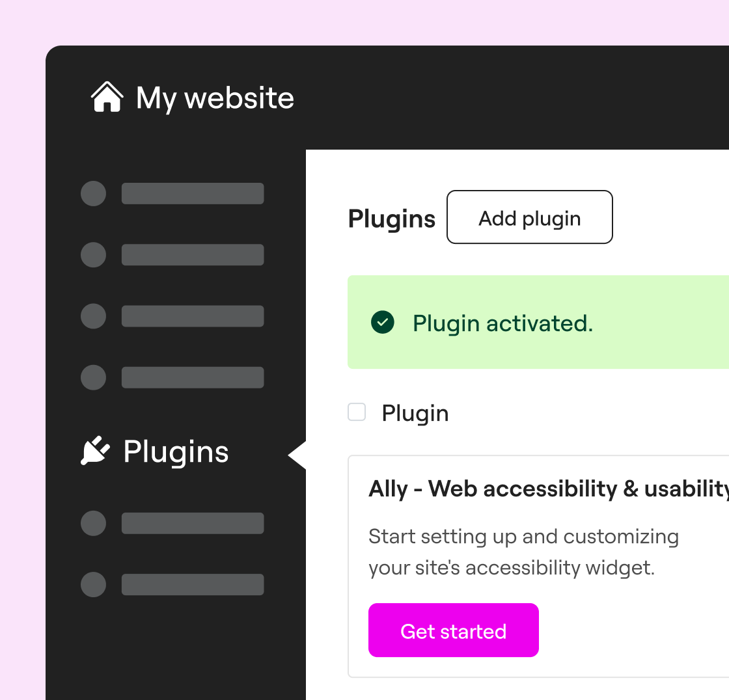Click the white arrow pointer beside sidebar Plugins
The height and width of the screenshot is (700, 729).
(297, 455)
